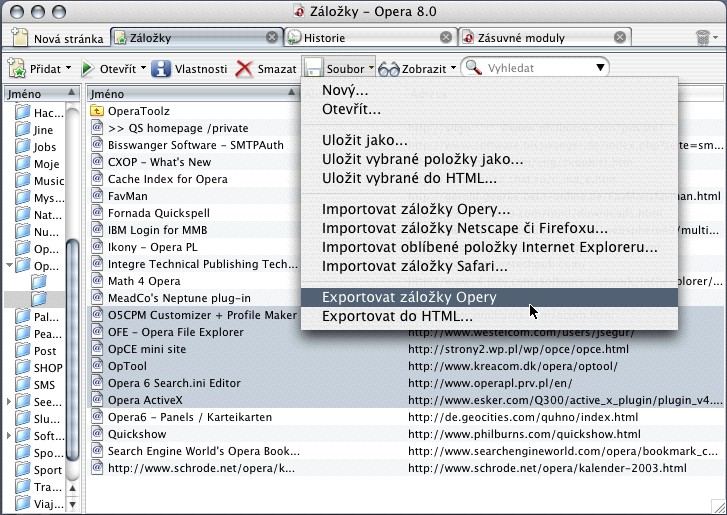Click the Post folder icon
Image resolution: width=727 pixels, height=515 pixels.
coord(22,350)
